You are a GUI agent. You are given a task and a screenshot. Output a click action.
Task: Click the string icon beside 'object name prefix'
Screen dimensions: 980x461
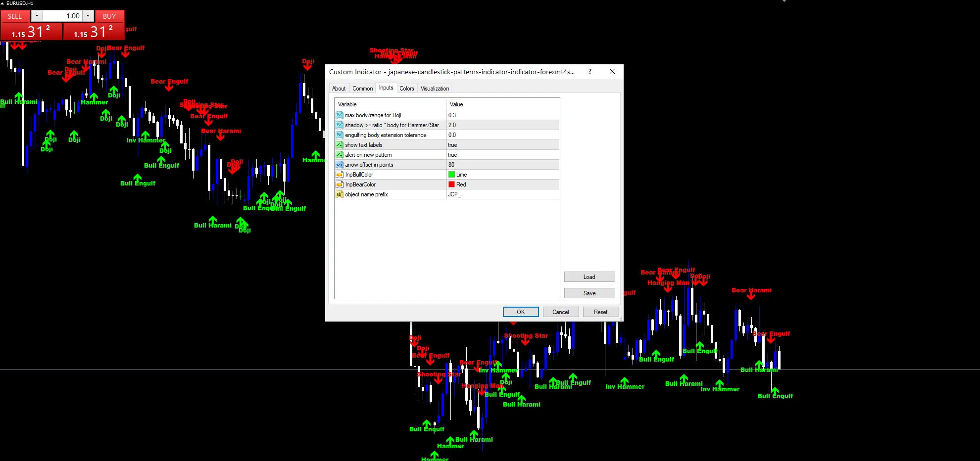pos(339,194)
